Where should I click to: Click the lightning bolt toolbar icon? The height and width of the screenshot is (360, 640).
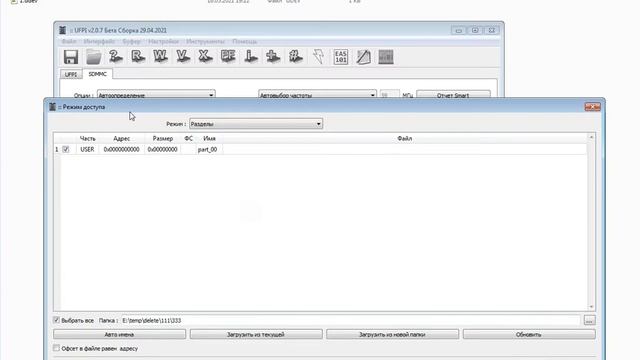(318, 57)
